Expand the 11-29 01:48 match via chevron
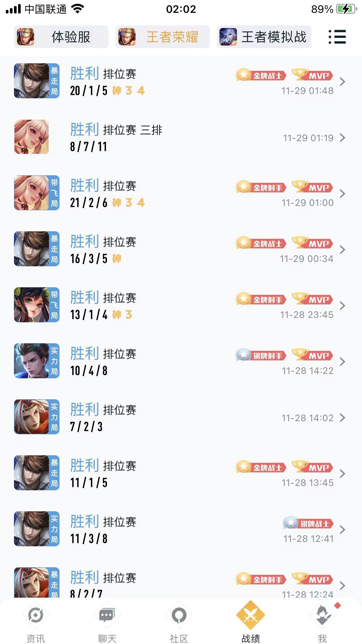Image resolution: width=362 pixels, height=644 pixels. tap(343, 82)
